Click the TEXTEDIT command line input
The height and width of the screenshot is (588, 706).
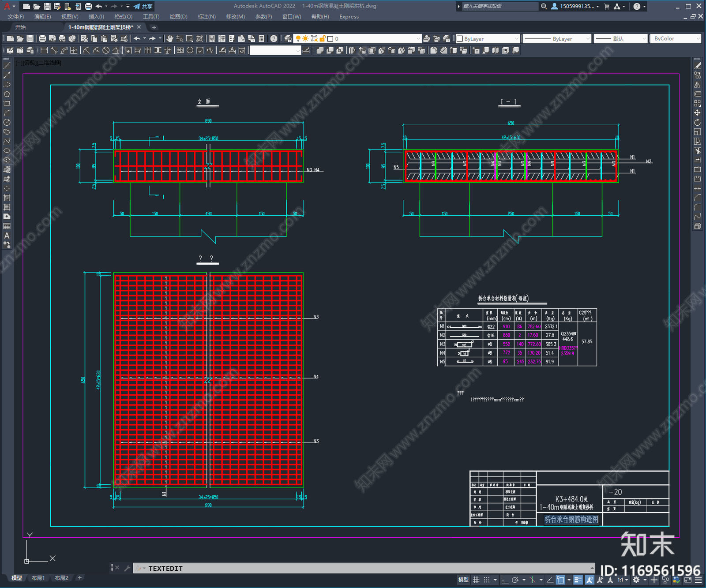(x=364, y=568)
